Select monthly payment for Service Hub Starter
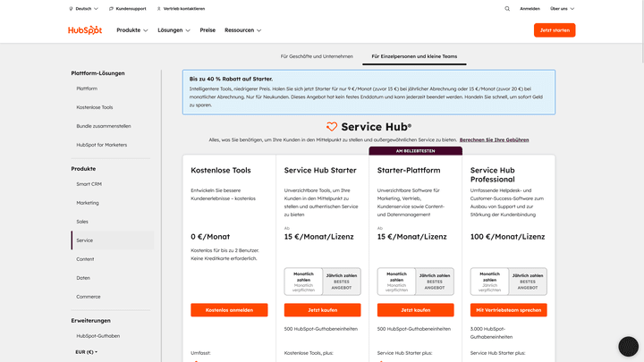This screenshot has height=362, width=644. click(303, 282)
